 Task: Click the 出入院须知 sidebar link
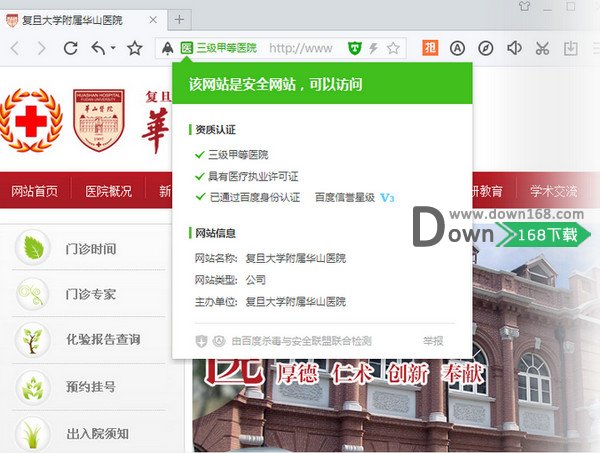click(x=97, y=433)
